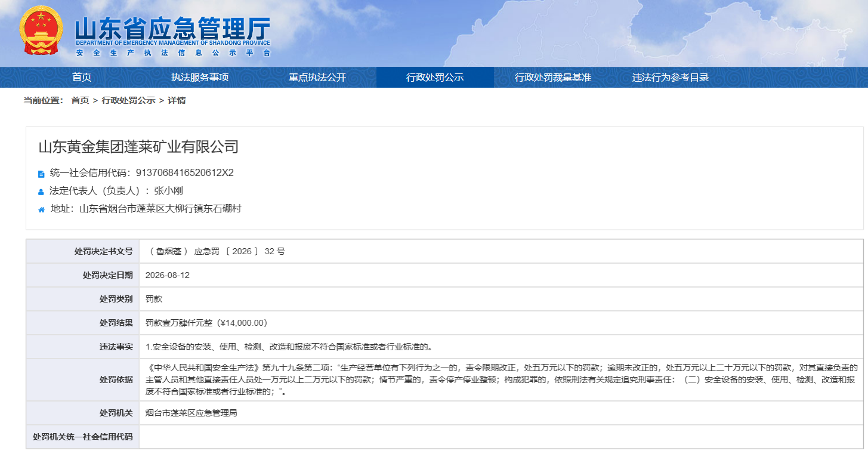Click the 安全生产执法信息公示平台 subtitle

pos(172,53)
